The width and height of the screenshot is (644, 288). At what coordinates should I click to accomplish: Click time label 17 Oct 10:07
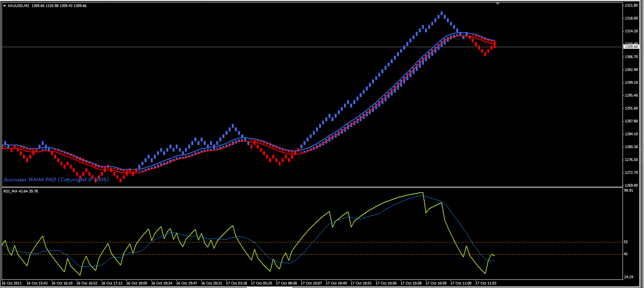311,283
